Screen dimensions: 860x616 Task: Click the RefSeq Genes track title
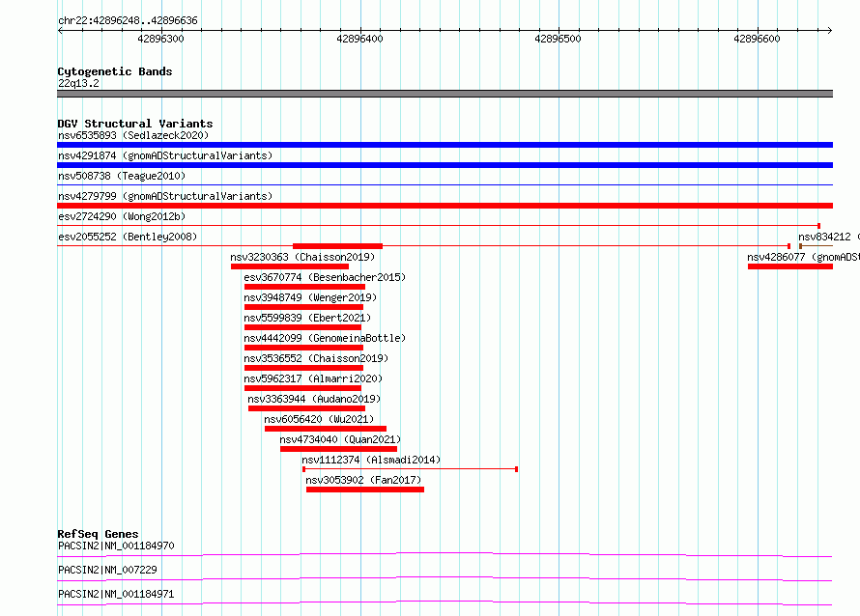(x=98, y=534)
